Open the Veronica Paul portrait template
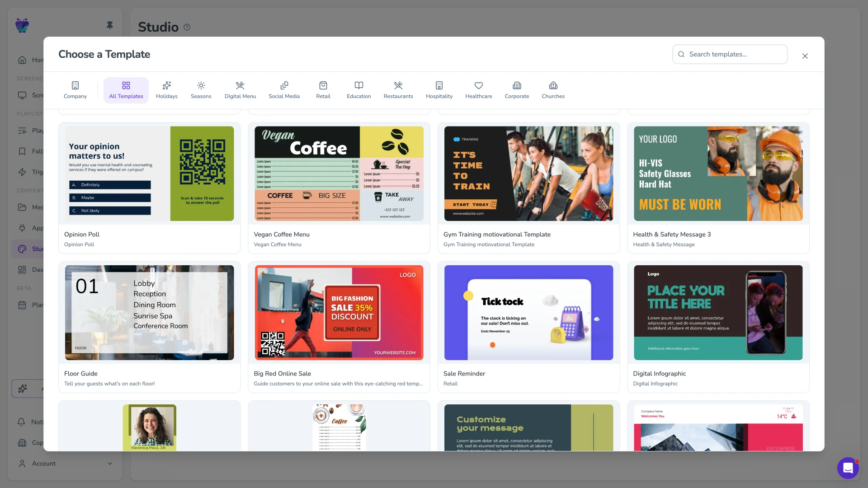 [x=149, y=427]
